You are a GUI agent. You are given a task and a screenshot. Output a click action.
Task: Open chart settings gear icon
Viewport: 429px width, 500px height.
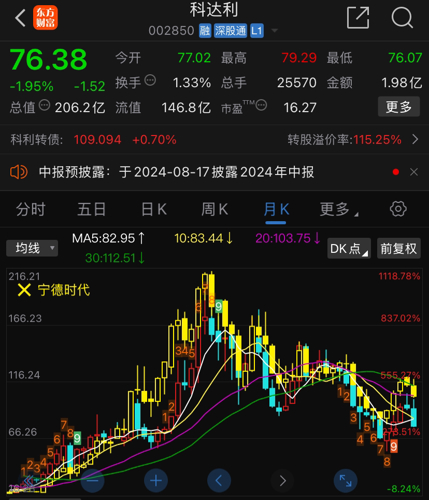[398, 209]
